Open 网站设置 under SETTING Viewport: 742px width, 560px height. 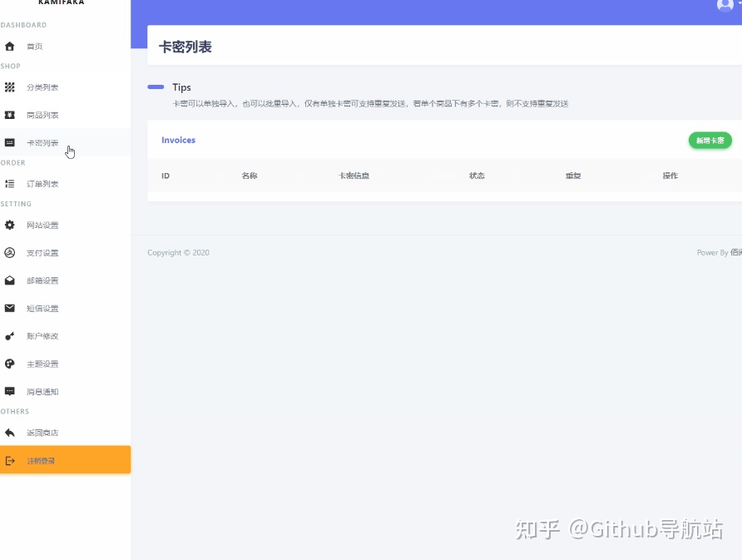(66, 225)
